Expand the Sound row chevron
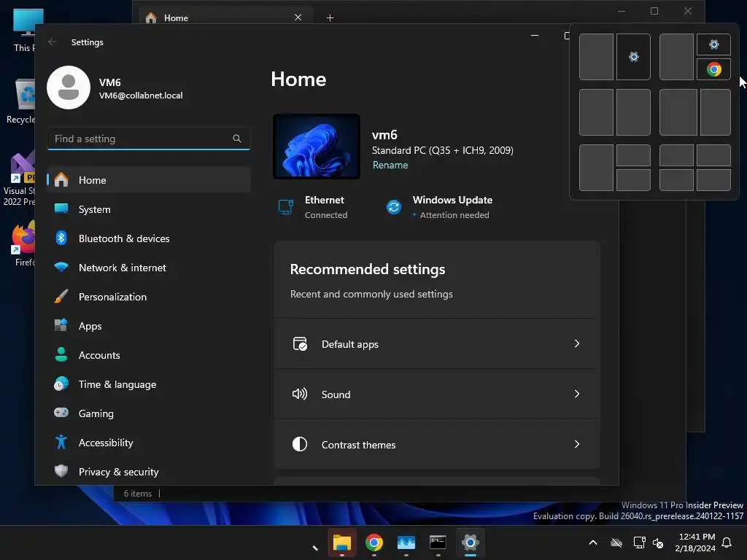 [577, 394]
